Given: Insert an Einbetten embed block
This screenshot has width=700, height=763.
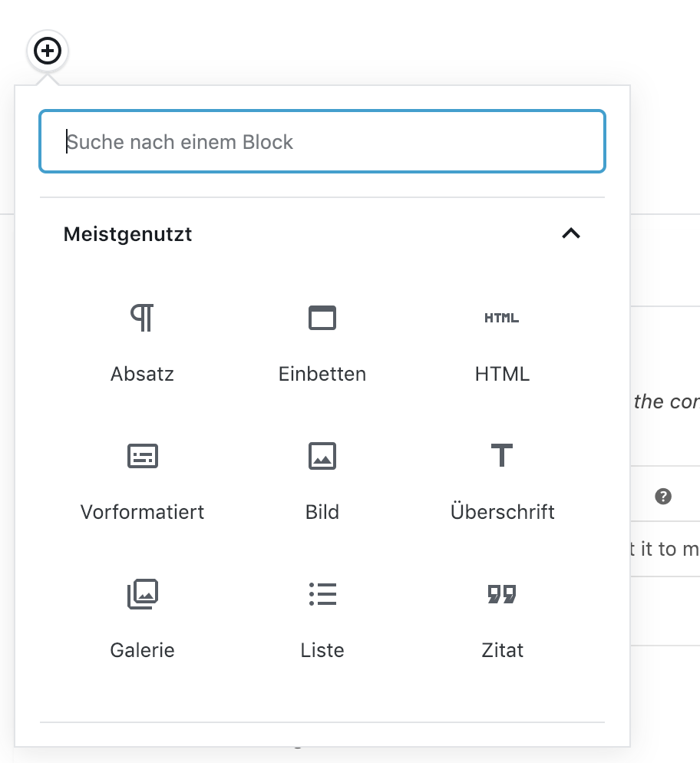Looking at the screenshot, I should [x=322, y=342].
